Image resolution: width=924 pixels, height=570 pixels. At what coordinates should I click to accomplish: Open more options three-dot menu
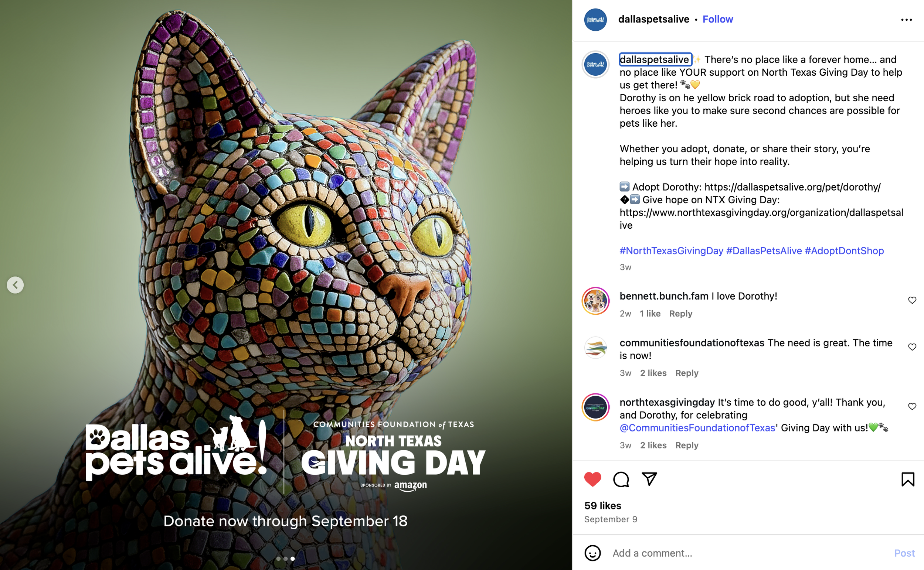tap(906, 20)
